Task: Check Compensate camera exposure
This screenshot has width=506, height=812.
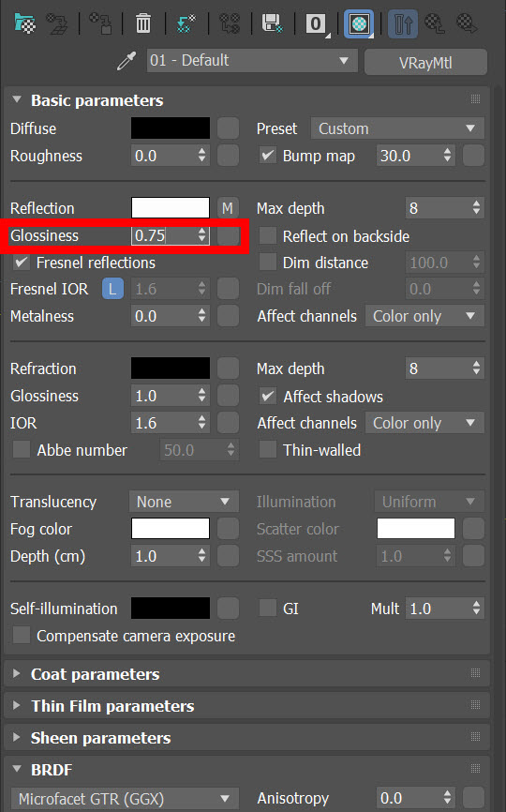Action: pos(22,636)
